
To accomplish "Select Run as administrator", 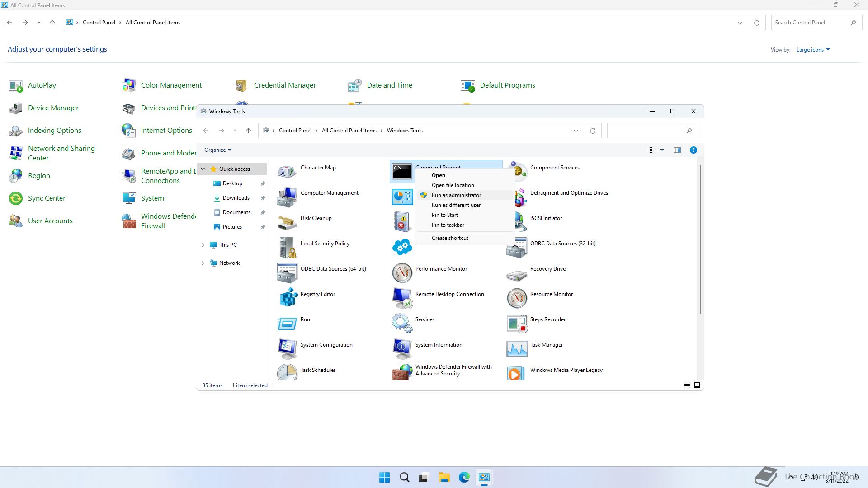I will point(465,195).
